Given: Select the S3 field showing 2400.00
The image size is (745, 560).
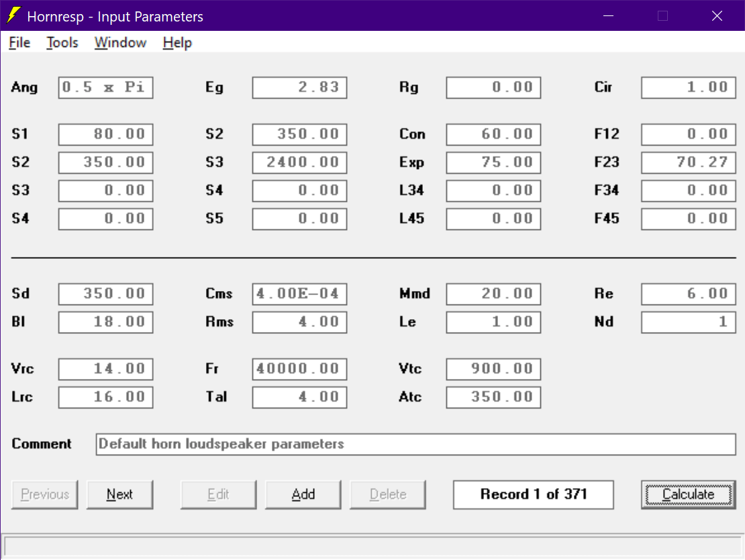Looking at the screenshot, I should [299, 162].
